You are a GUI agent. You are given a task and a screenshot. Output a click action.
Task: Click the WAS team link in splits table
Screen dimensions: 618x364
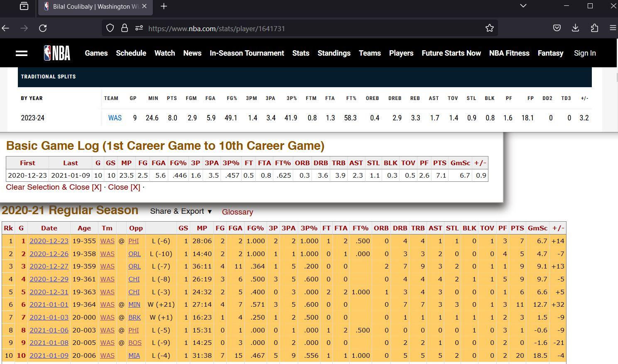coord(115,118)
